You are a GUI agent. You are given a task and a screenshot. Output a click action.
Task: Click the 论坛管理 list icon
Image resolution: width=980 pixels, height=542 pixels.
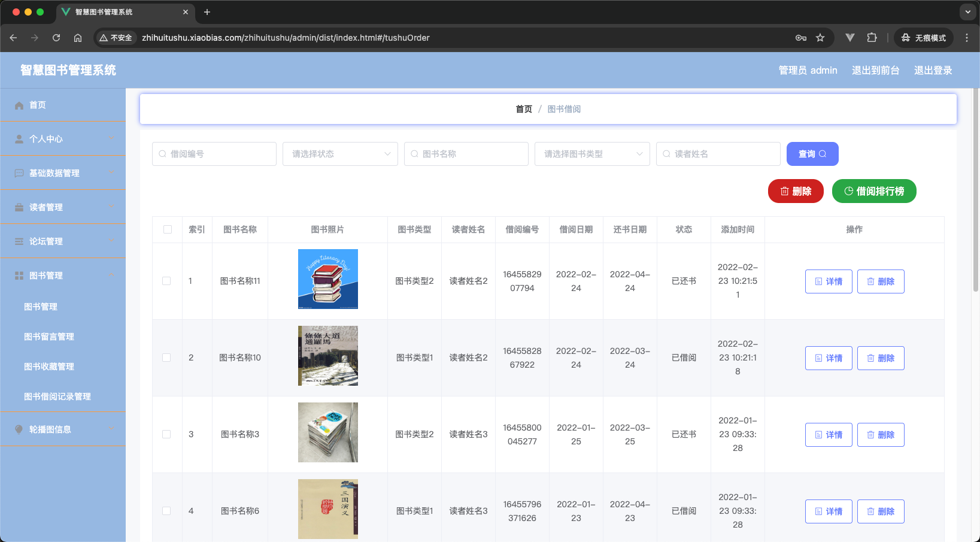pos(19,241)
